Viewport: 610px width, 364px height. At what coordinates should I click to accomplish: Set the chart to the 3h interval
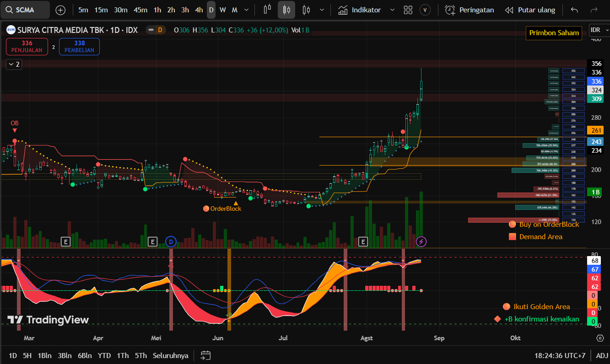(185, 10)
